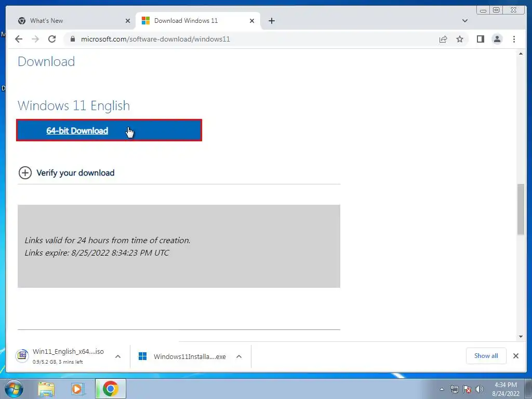Click the Chrome taskbar icon
Screen dimensions: 532x399
coord(110,389)
